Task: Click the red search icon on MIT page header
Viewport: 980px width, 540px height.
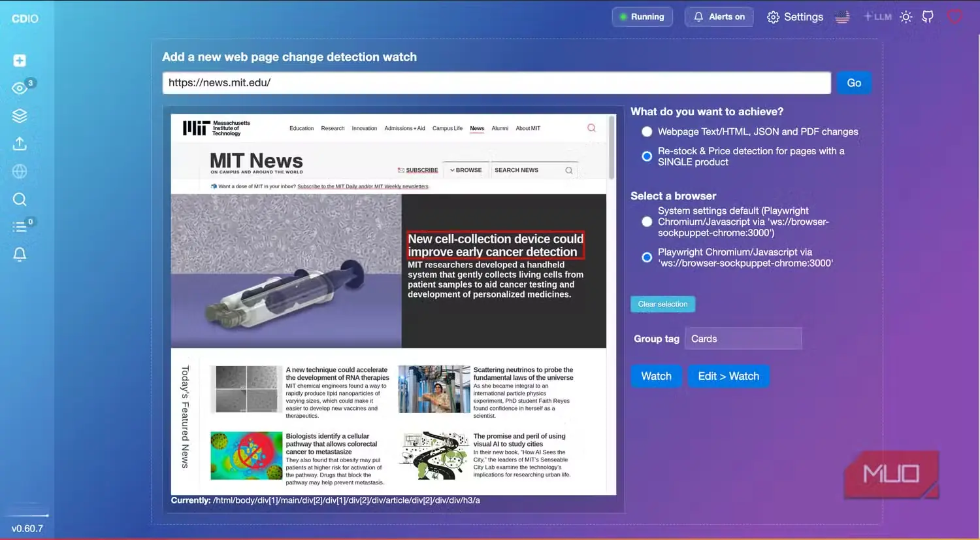Action: coord(591,128)
